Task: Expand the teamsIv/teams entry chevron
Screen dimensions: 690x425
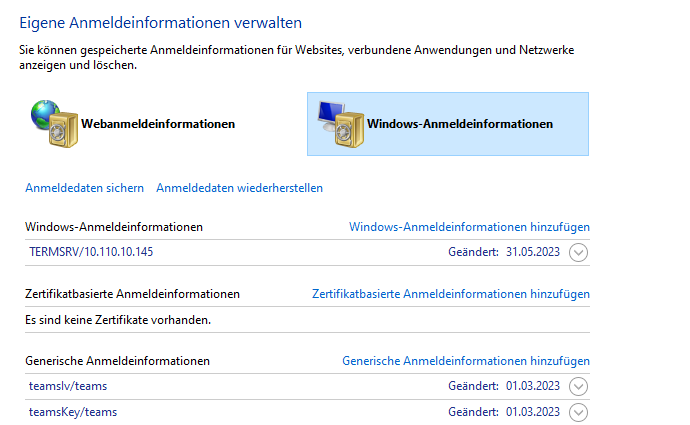Action: tap(578, 386)
